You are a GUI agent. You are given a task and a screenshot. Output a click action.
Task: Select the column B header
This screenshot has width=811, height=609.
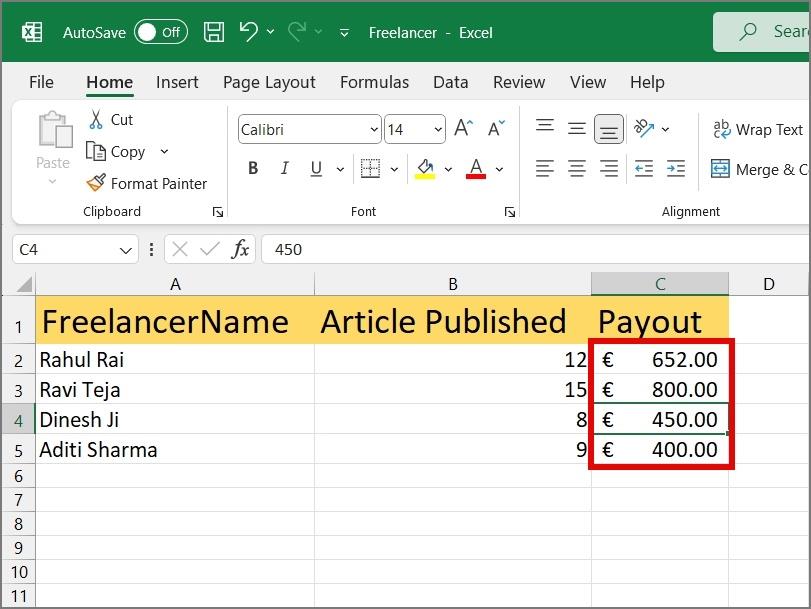(x=453, y=284)
